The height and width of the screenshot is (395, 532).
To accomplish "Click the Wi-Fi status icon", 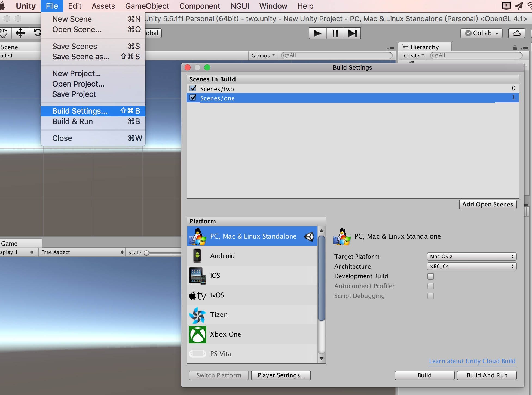I will 530,6.
